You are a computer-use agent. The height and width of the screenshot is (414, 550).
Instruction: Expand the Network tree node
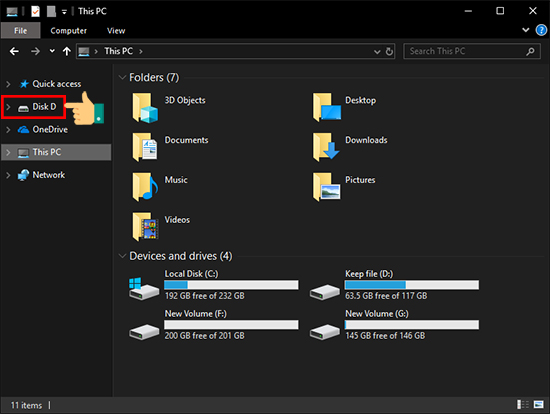[x=8, y=175]
